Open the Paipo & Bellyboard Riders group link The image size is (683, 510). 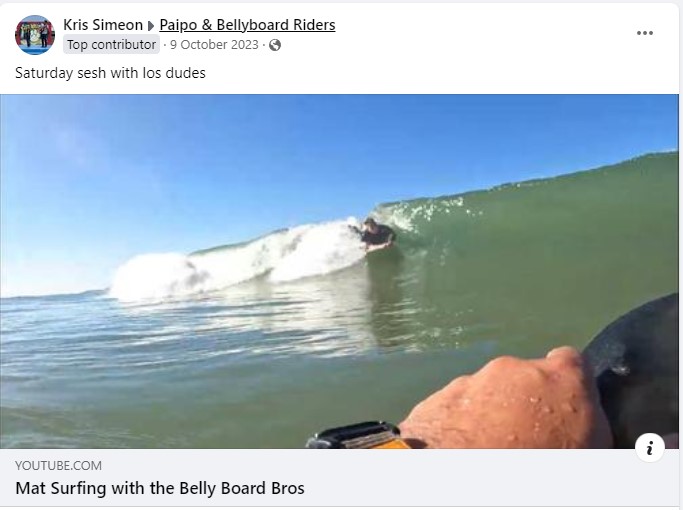click(x=247, y=25)
